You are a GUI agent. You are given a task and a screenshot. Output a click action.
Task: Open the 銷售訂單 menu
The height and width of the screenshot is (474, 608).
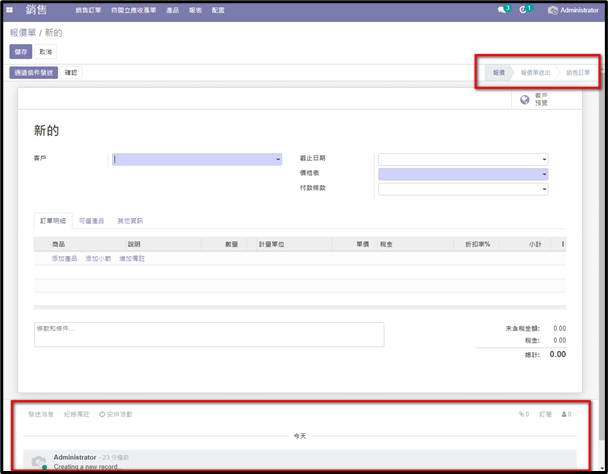[x=88, y=10]
